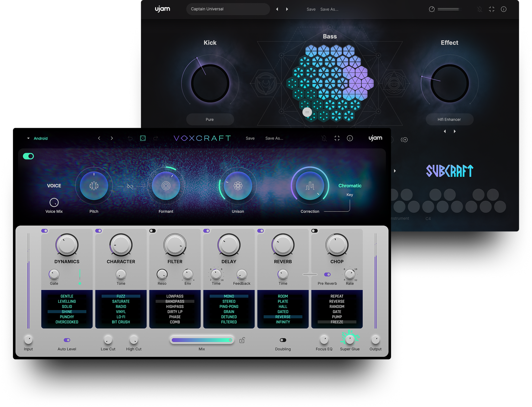
Task: Select SHINE in Dynamics mode list
Action: click(67, 312)
